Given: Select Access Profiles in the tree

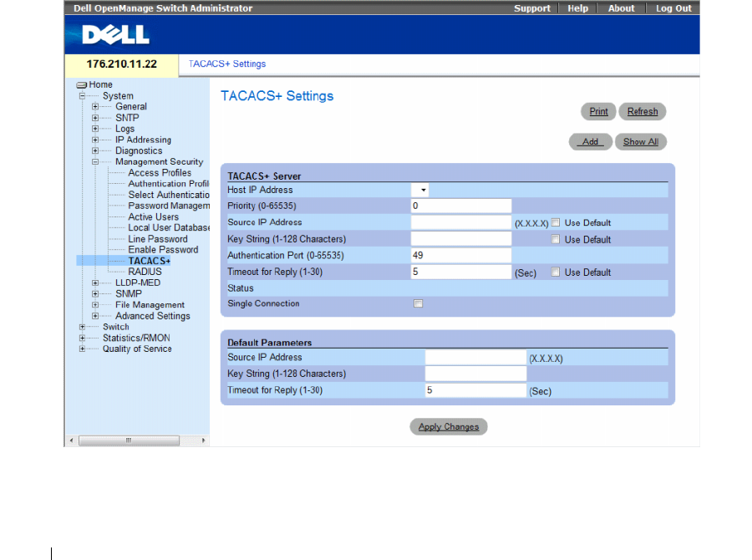Looking at the screenshot, I should (160, 173).
